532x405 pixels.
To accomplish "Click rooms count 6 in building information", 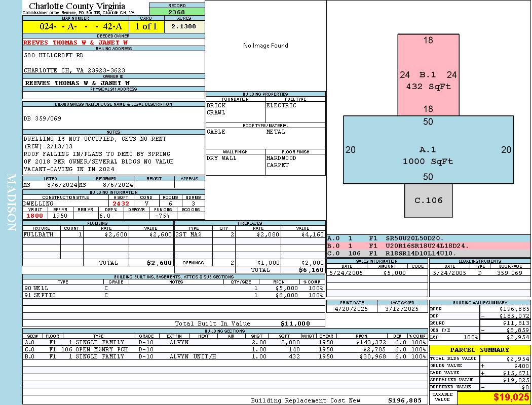I will click(170, 204).
